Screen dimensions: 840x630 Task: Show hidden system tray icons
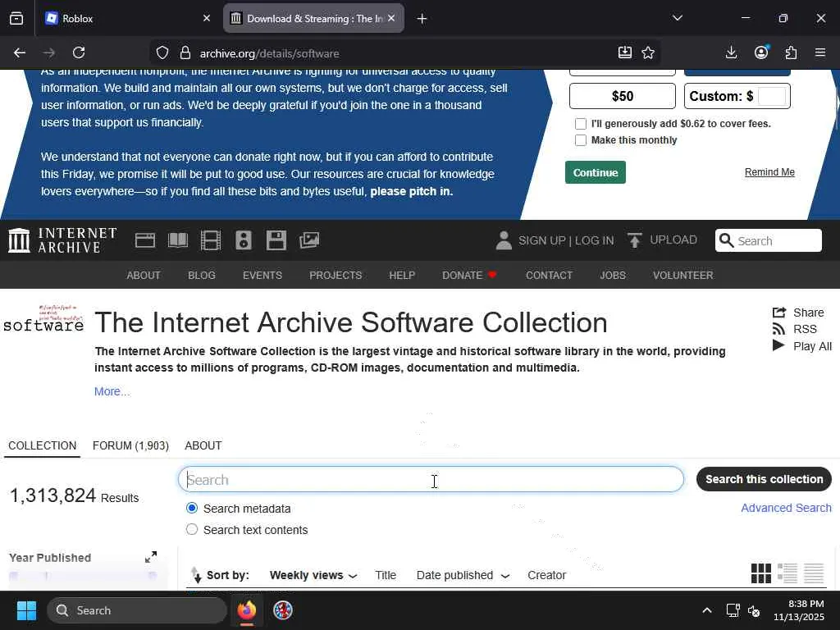pyautogui.click(x=706, y=610)
